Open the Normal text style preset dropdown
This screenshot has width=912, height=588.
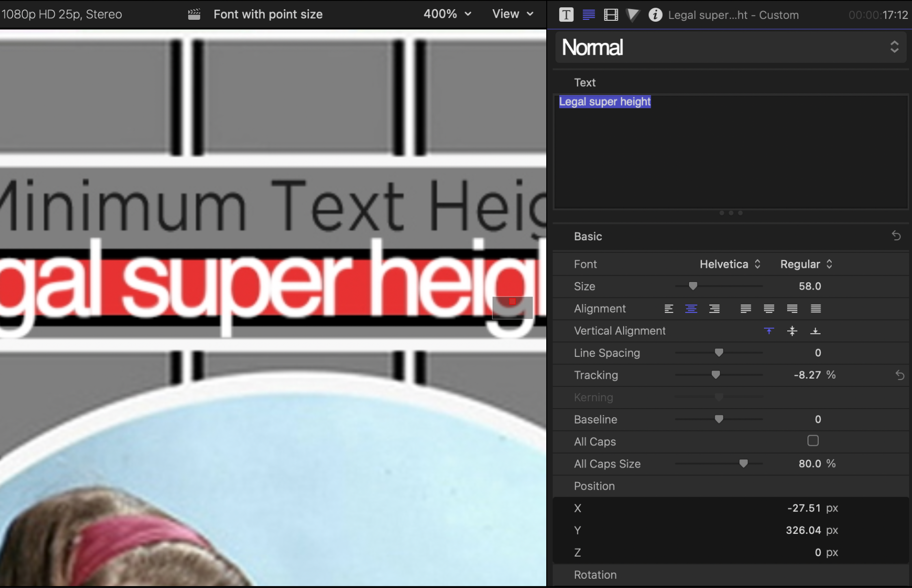[731, 47]
